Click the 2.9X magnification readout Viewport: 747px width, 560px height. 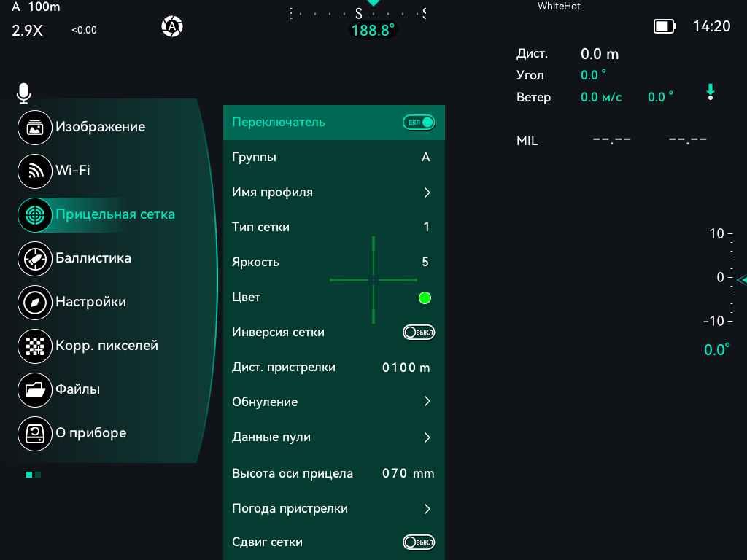pyautogui.click(x=27, y=31)
